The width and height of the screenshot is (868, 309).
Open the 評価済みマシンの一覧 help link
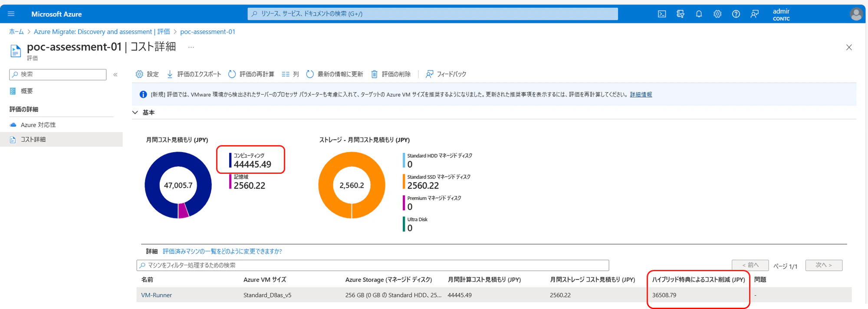222,251
